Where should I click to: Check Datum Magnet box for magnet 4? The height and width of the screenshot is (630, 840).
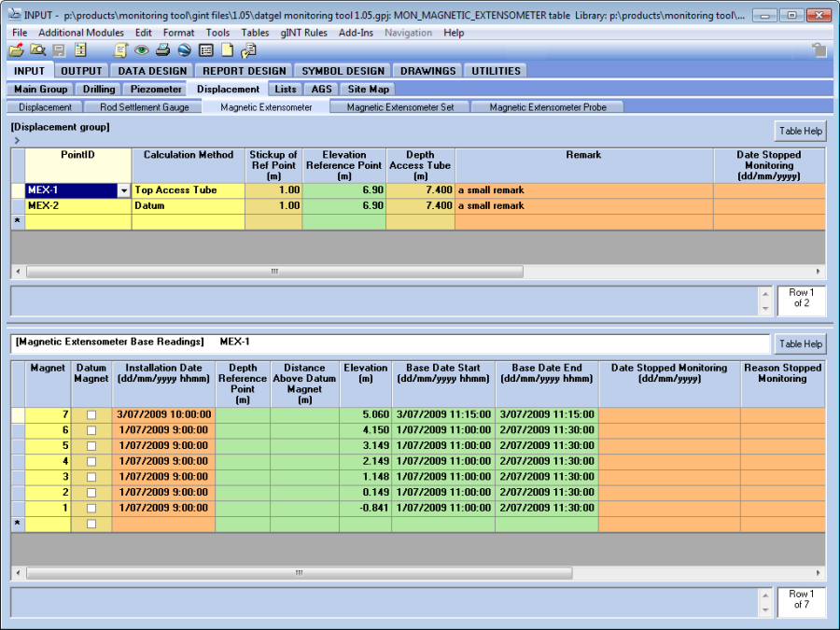(91, 461)
